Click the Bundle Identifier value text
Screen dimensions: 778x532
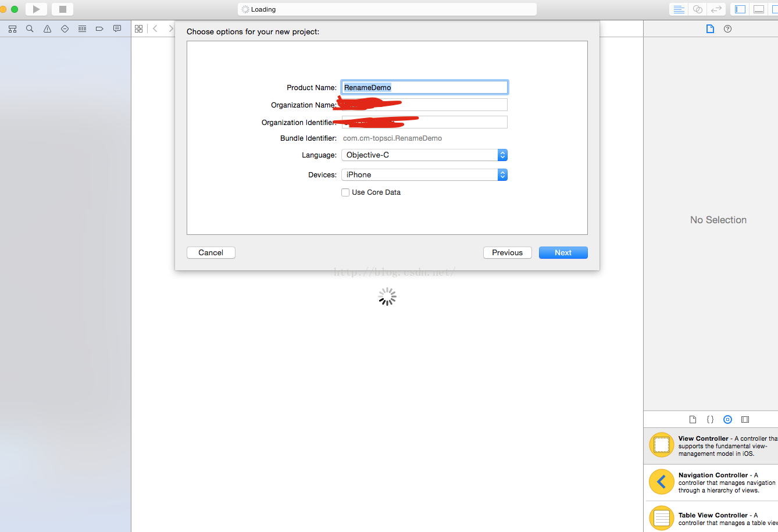coord(392,138)
